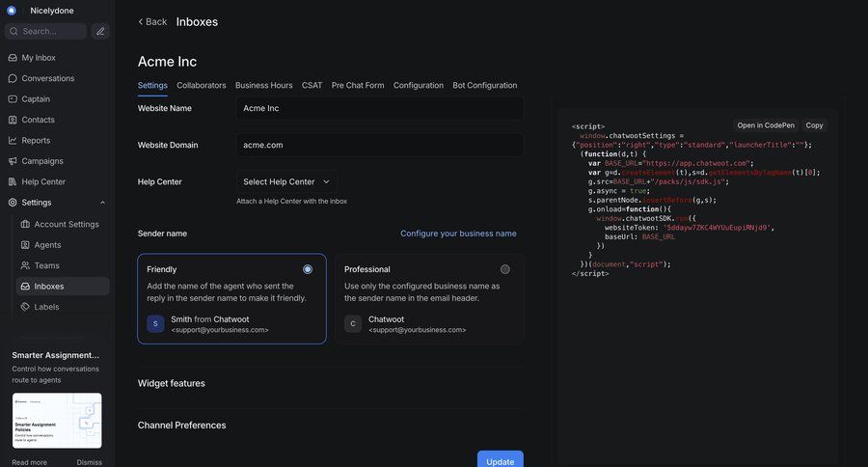Click the Agents icon in settings submenu
Viewport: 868px width, 467px height.
tap(25, 245)
